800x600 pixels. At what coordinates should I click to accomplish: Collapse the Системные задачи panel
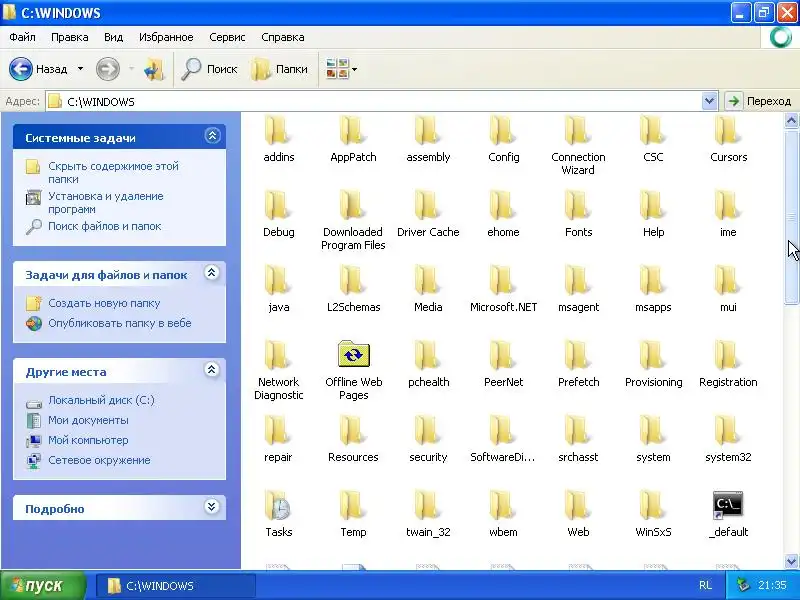coord(212,136)
